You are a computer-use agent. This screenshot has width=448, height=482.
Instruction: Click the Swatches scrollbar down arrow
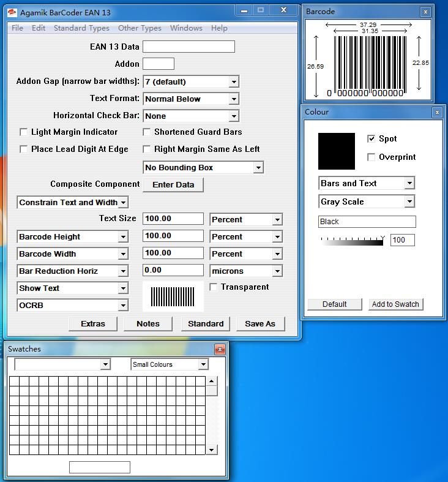[211, 450]
